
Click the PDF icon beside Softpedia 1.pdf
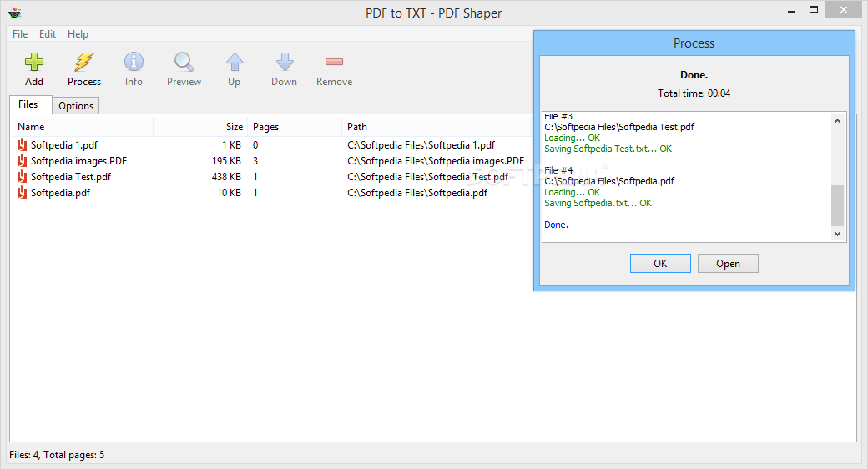[22, 145]
